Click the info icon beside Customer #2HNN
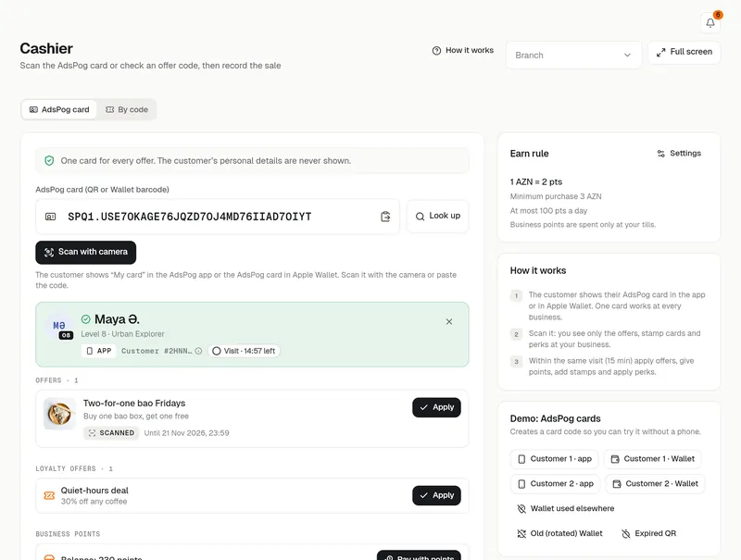Screen dimensions: 741x560 point(198,351)
